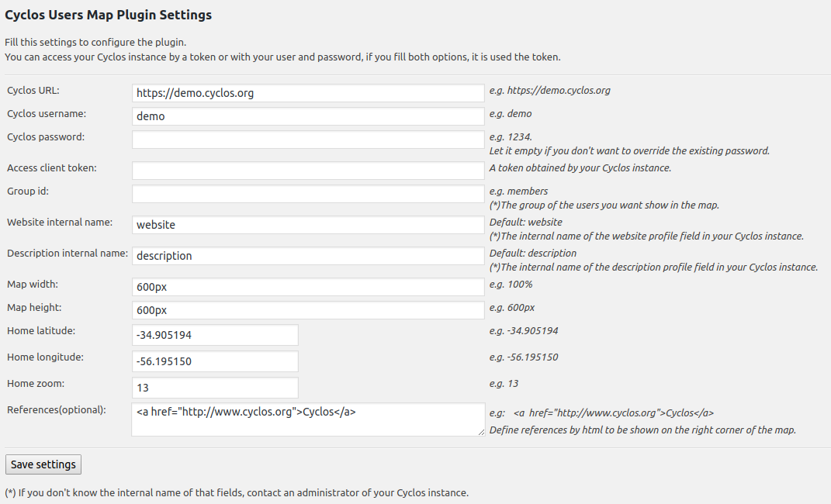Click the Cyclos URL label
831x504 pixels.
(33, 91)
